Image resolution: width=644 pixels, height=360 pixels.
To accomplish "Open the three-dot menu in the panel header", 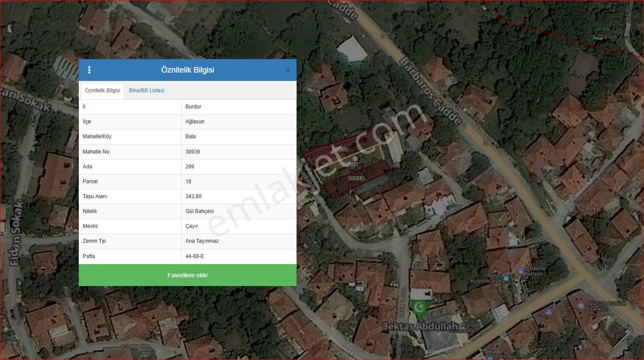I will [89, 70].
